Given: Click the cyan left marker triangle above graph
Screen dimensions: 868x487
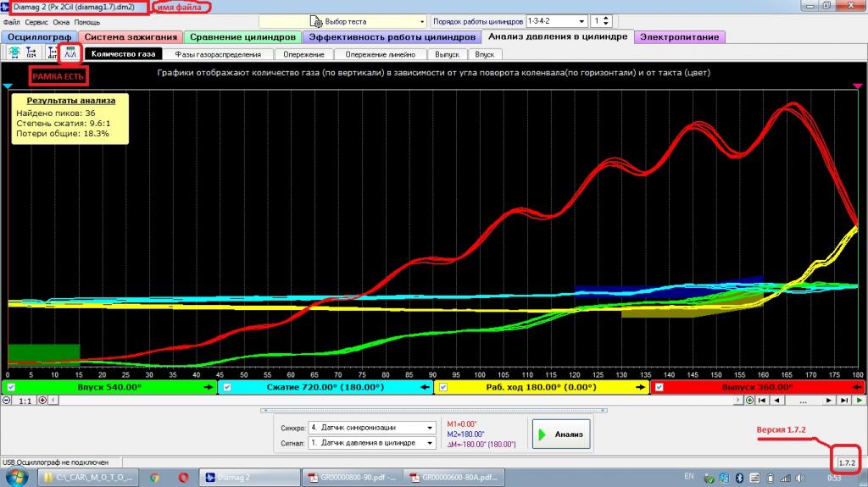Looking at the screenshot, I should (7, 86).
